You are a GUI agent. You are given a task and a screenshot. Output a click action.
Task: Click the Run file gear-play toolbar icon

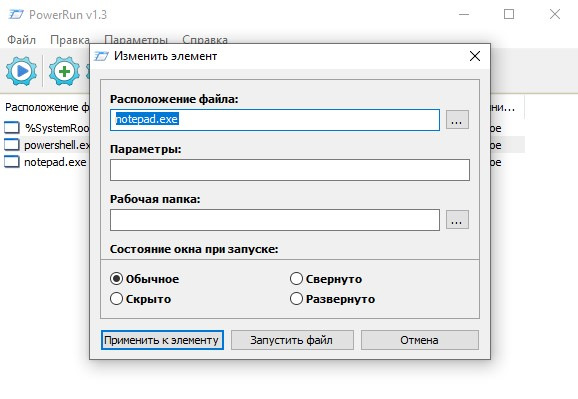tap(21, 71)
